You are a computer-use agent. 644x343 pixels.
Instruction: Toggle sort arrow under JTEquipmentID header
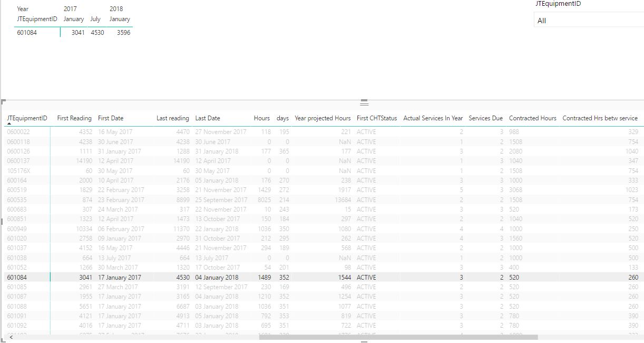coord(9,124)
